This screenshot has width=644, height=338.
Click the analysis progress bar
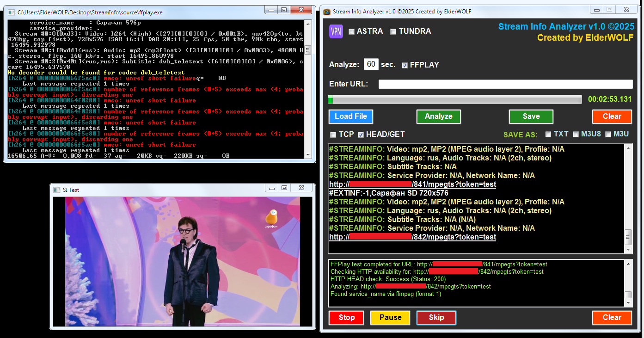(455, 99)
